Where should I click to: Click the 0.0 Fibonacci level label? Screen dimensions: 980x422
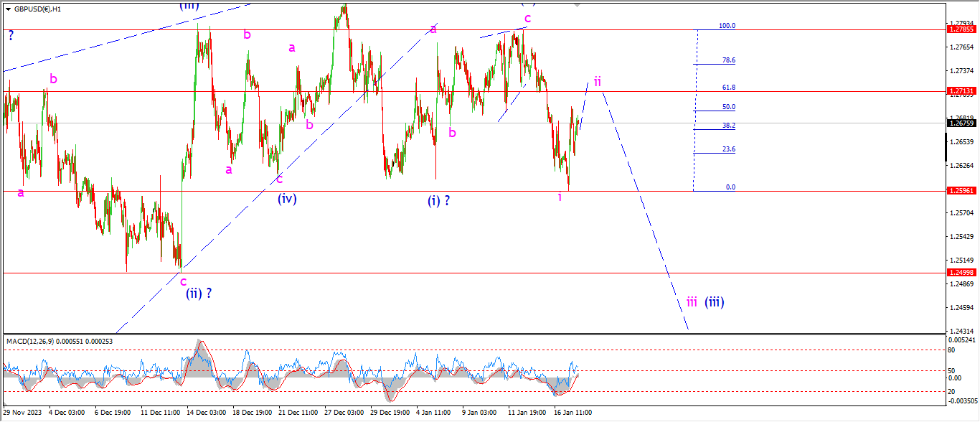730,187
